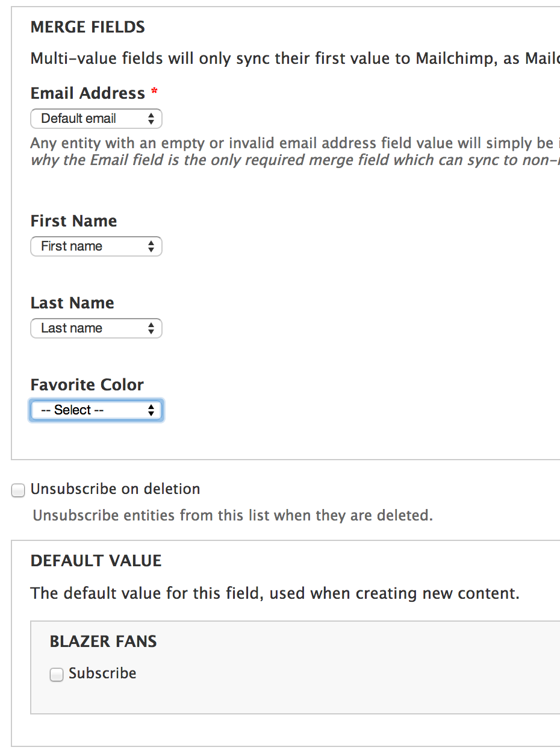Open the Email Address dropdown
Screen dimensions: 560x753
[96, 119]
